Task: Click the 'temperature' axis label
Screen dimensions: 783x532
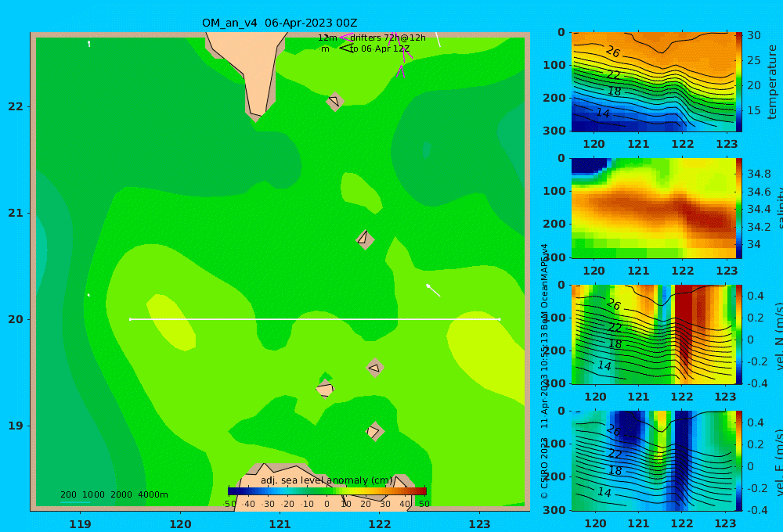Action: pyautogui.click(x=773, y=82)
